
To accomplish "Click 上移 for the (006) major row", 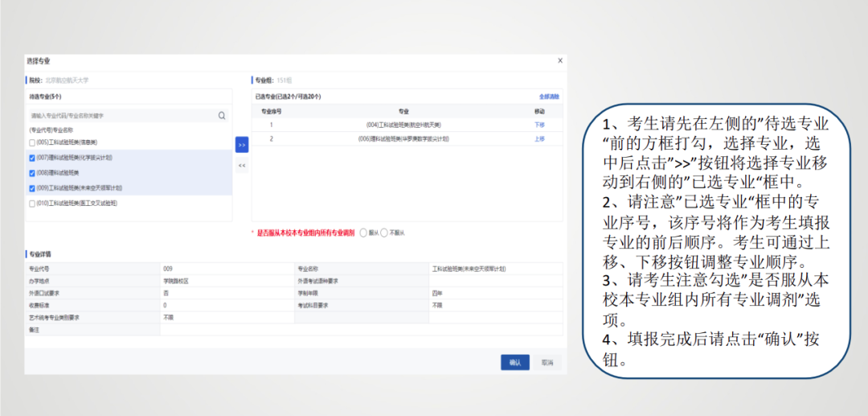I will 539,139.
